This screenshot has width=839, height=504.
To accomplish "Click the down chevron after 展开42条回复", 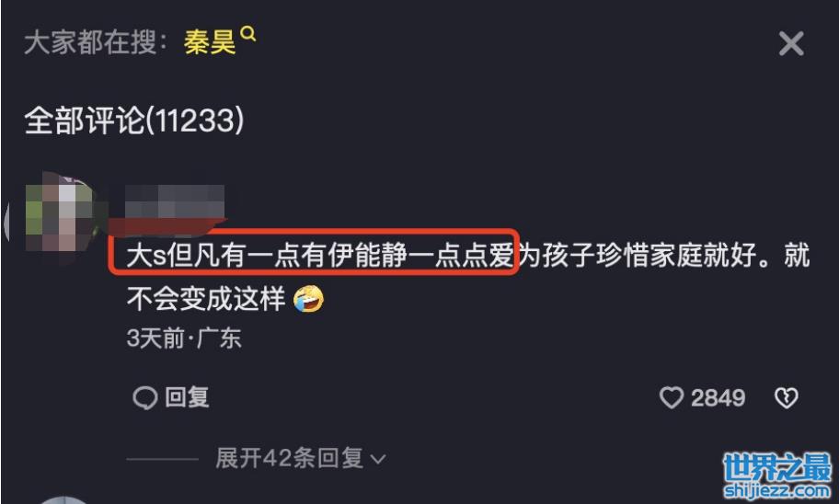I will click(x=378, y=460).
